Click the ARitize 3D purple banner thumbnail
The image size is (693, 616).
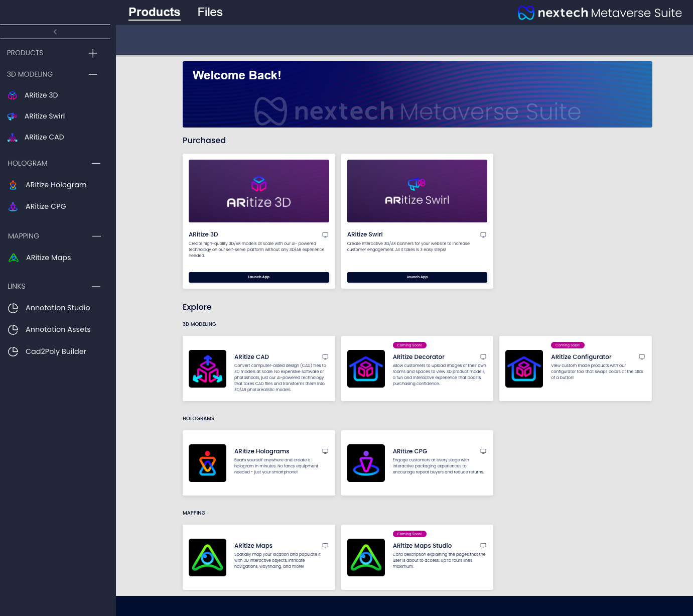(259, 191)
